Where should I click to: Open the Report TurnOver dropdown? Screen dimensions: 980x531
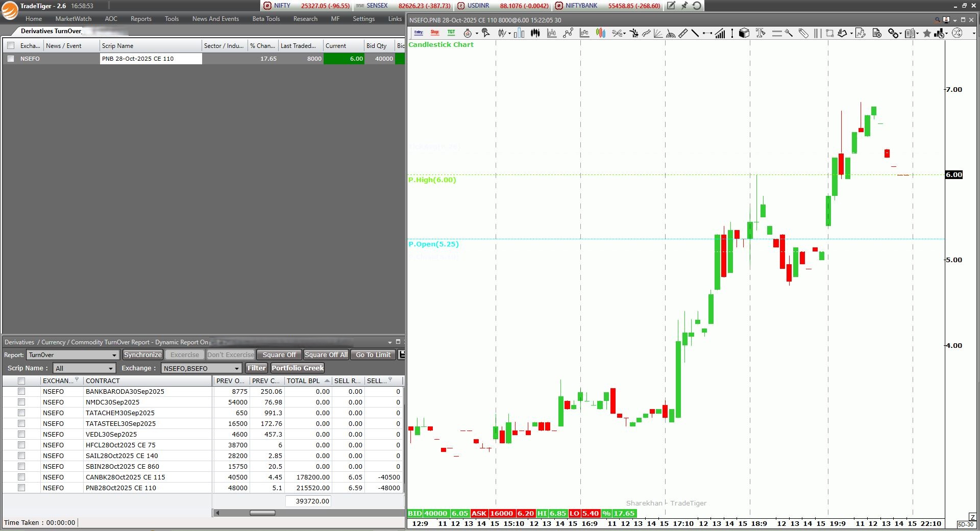point(73,355)
